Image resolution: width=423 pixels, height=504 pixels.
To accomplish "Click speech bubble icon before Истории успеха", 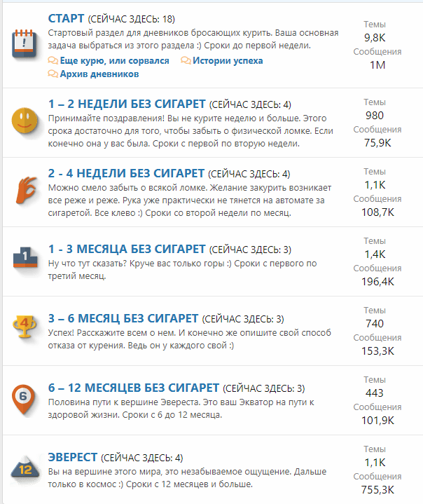I will click(186, 61).
